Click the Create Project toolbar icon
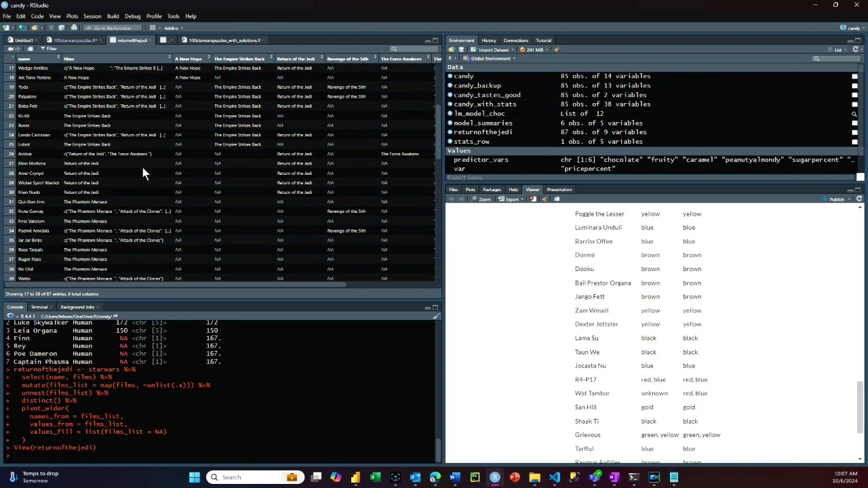The height and width of the screenshot is (488, 868). pyautogui.click(x=21, y=28)
